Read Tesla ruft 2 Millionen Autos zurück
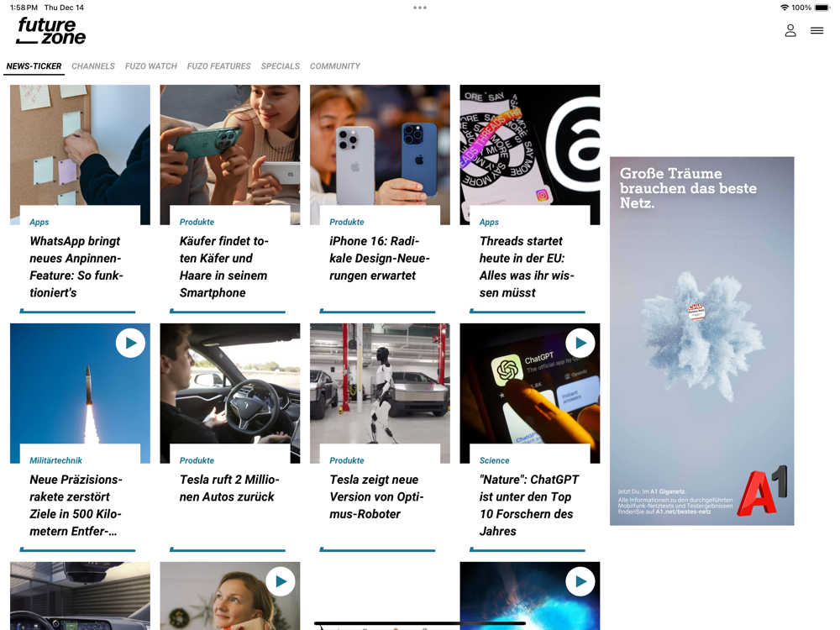The image size is (840, 630). coord(229,488)
